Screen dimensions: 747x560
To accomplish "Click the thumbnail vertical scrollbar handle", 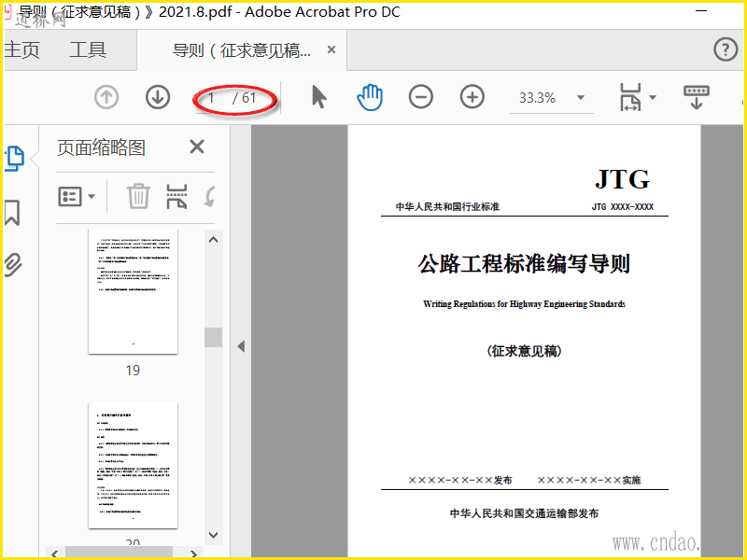I will (214, 337).
